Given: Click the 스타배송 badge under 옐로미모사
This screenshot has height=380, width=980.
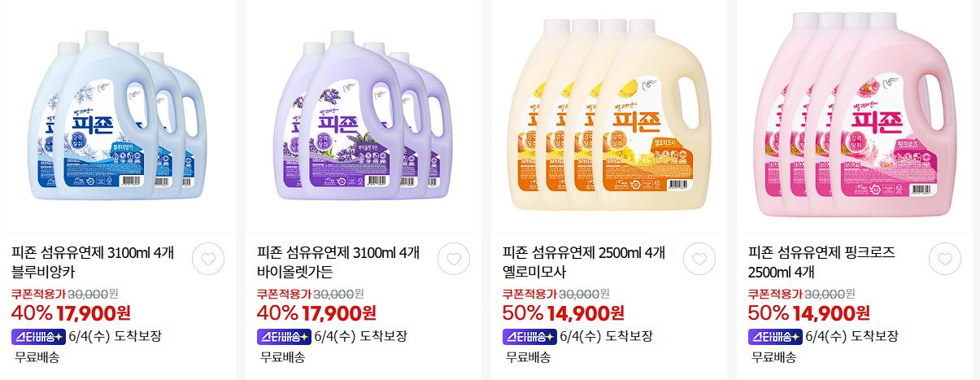Looking at the screenshot, I should point(529,336).
